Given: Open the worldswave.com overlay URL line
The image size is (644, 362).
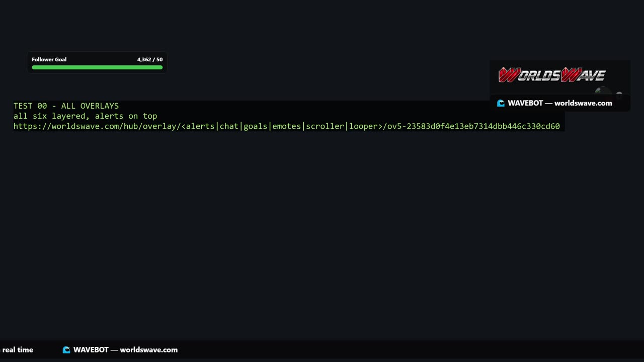Looking at the screenshot, I should coord(287,126).
